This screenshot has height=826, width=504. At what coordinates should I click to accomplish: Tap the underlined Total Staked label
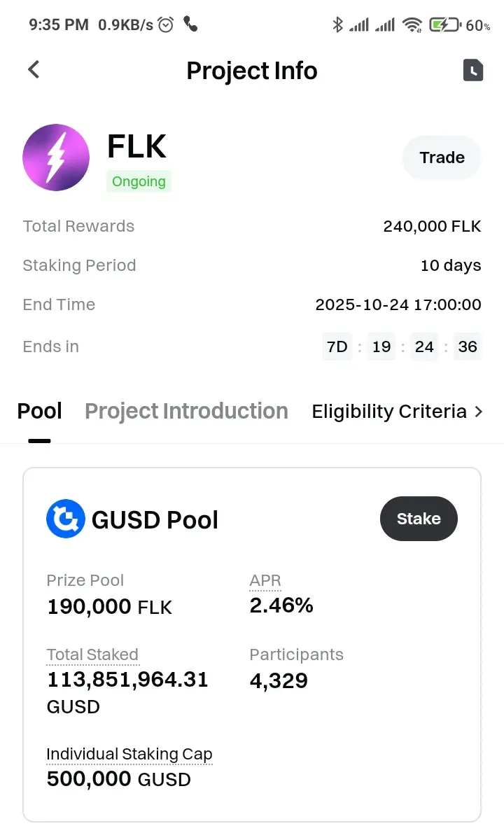point(92,654)
